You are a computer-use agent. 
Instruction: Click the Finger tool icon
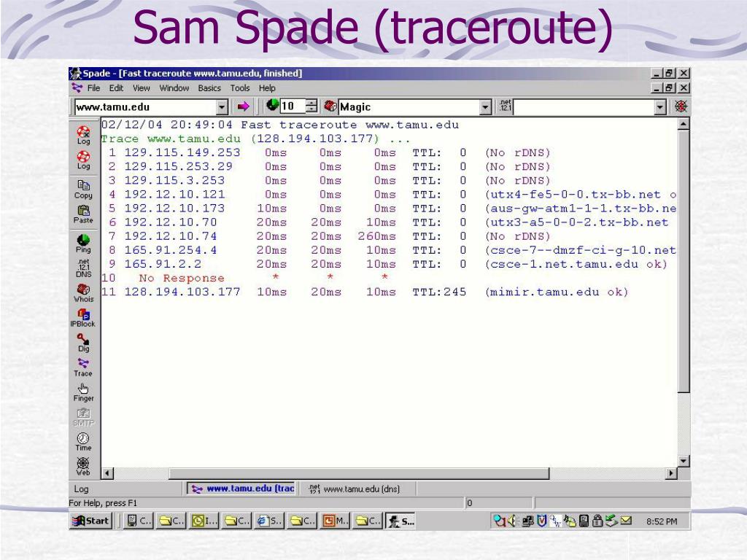click(83, 392)
